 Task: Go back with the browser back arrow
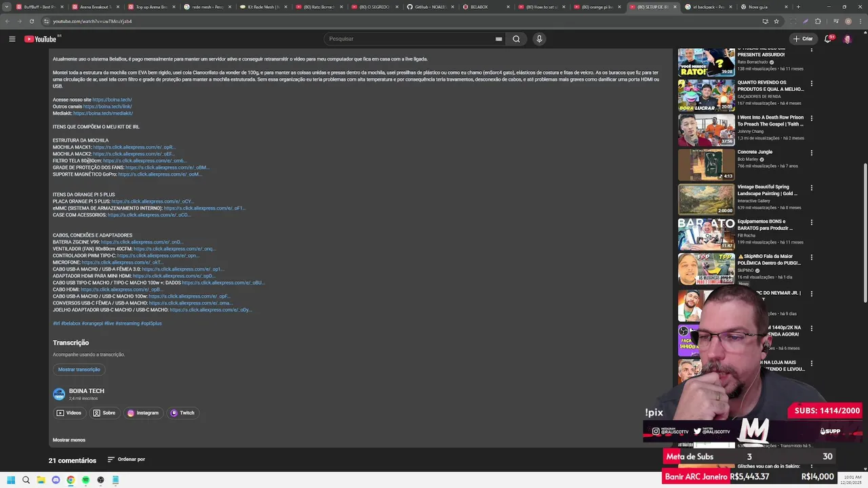(x=7, y=21)
